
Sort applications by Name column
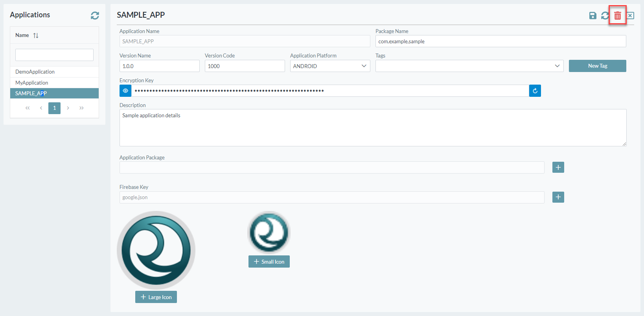click(x=36, y=35)
